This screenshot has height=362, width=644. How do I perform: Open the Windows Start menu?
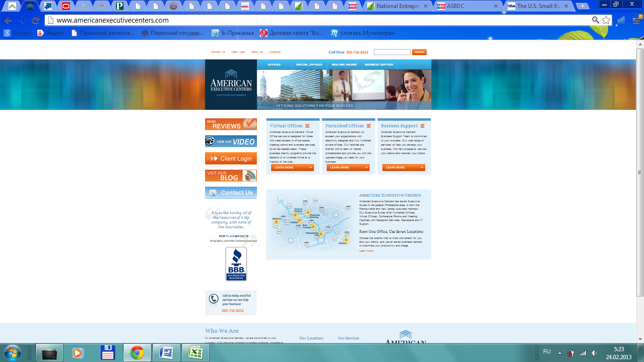(12, 352)
